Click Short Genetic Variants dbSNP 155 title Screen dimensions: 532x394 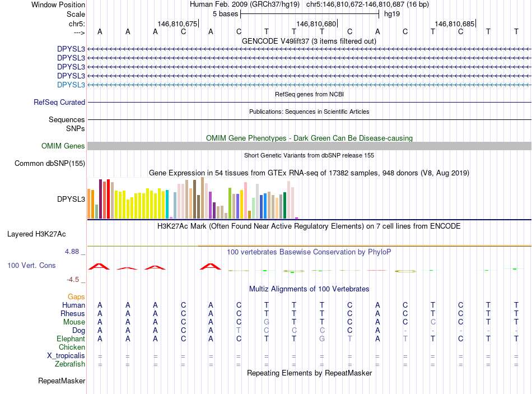pyautogui.click(x=309, y=155)
